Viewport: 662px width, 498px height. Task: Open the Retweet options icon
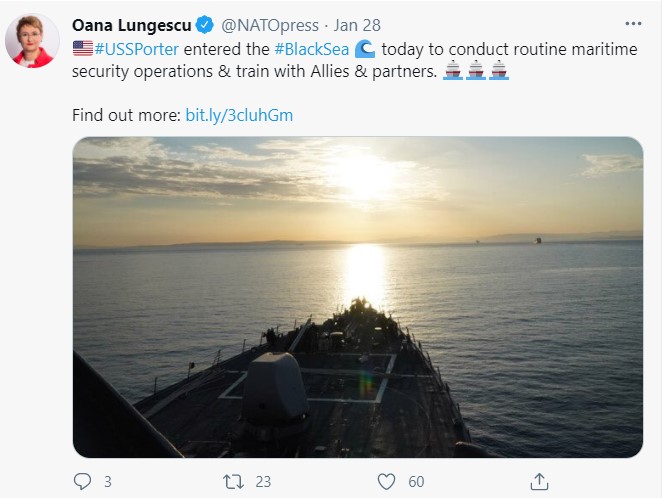tap(230, 481)
